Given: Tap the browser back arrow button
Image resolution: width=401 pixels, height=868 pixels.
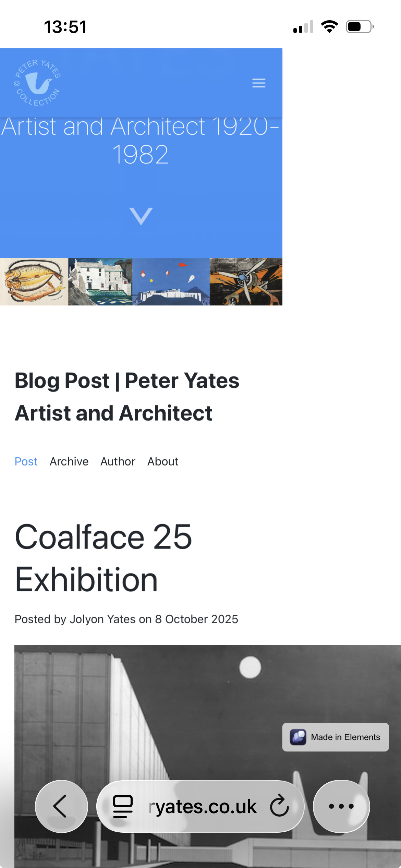Looking at the screenshot, I should click(61, 806).
